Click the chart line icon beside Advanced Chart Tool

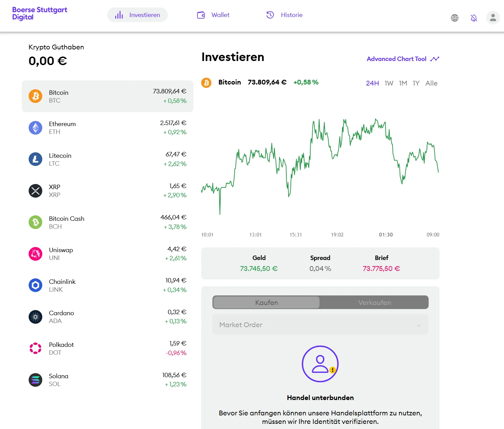[435, 59]
